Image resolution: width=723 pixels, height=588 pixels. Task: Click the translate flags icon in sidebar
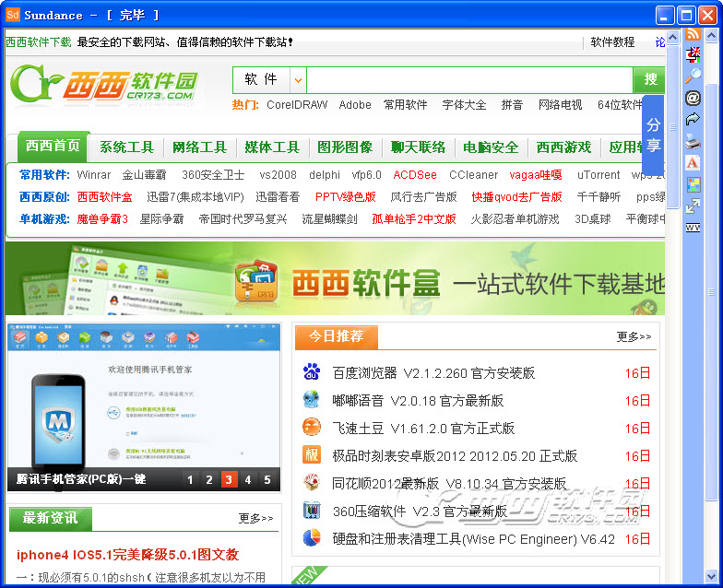point(693,53)
